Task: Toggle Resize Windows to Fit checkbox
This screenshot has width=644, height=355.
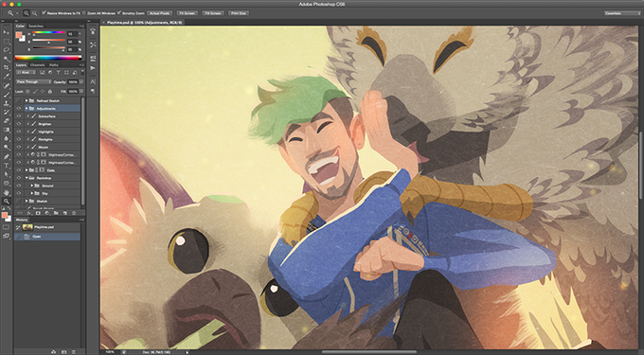Action: tap(44, 13)
